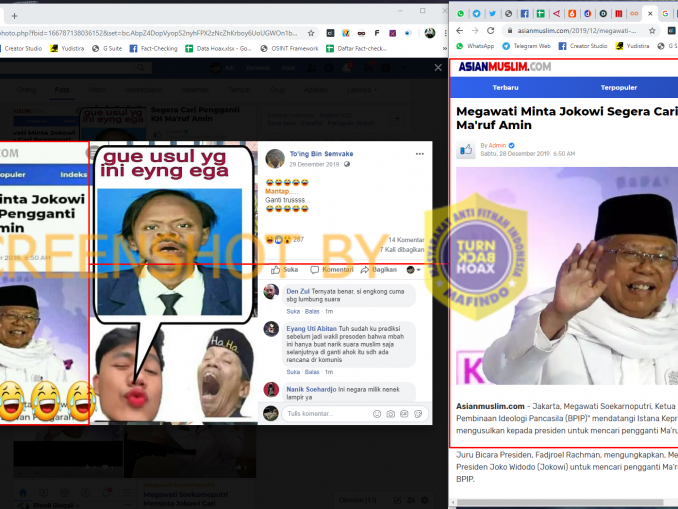Open the Admin author link
This screenshot has width=678, height=509.
497,145
